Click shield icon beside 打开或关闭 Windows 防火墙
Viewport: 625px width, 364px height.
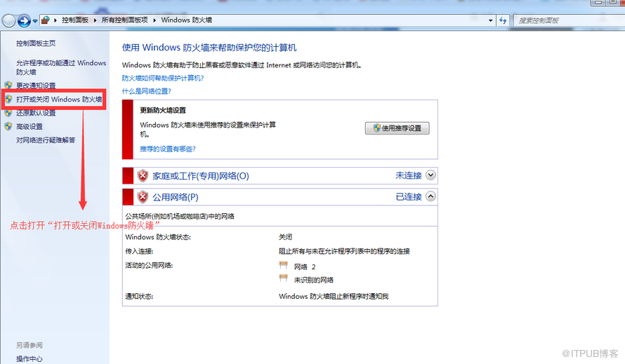click(x=8, y=99)
